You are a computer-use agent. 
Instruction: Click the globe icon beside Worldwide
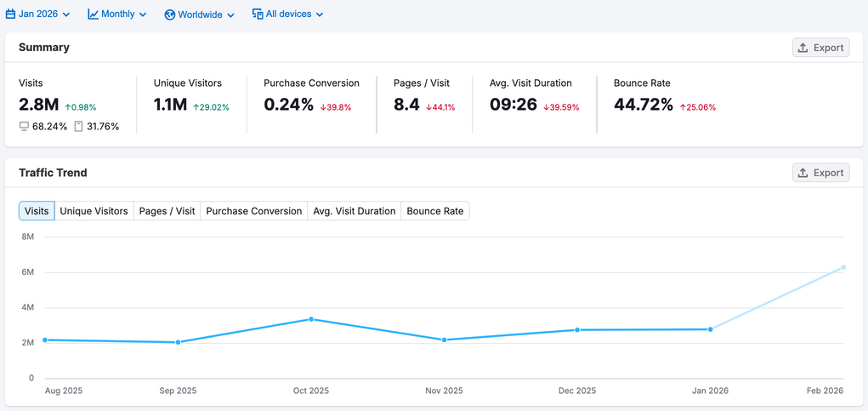point(170,14)
